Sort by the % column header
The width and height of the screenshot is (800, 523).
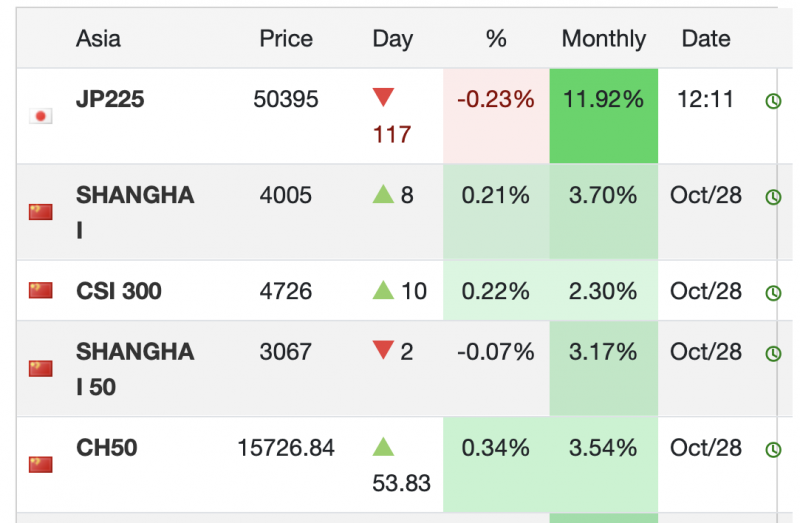pyautogui.click(x=496, y=39)
